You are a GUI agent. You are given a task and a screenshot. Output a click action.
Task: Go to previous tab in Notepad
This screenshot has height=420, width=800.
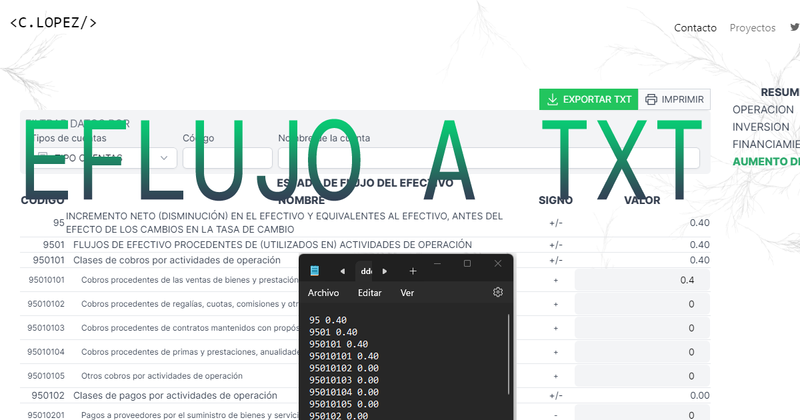tap(342, 271)
